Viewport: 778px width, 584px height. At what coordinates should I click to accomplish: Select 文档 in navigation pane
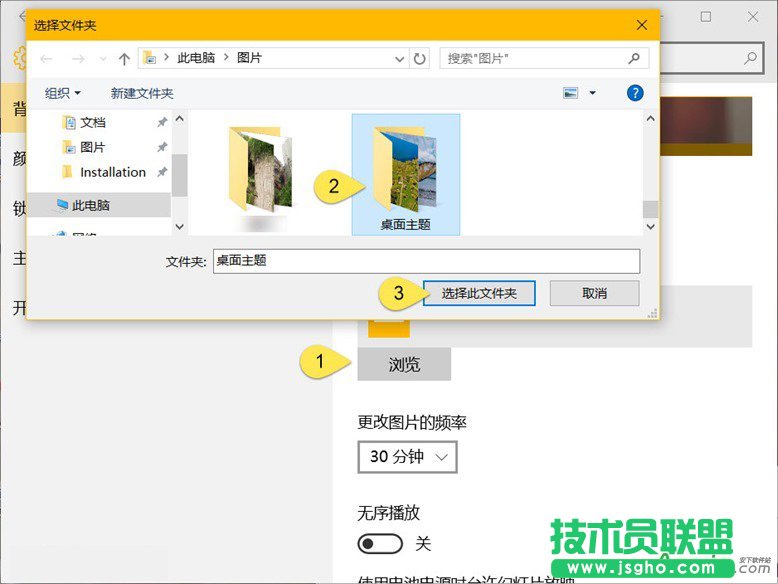pos(92,122)
